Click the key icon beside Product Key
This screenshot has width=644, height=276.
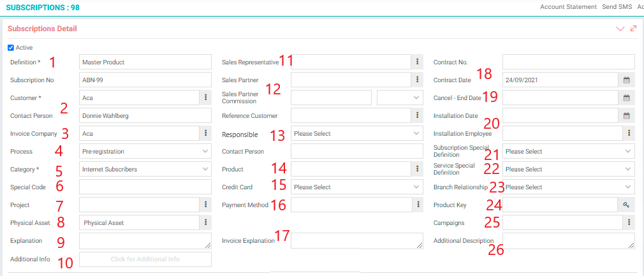626,205
